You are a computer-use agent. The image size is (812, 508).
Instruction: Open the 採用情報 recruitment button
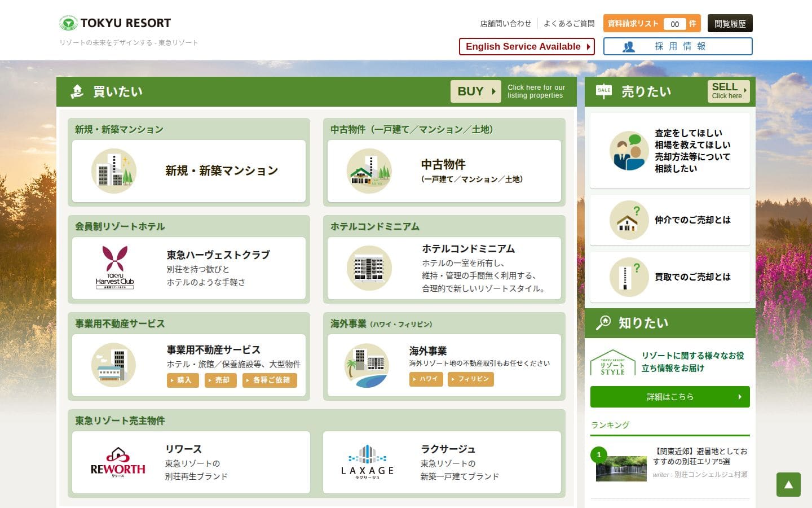pyautogui.click(x=678, y=46)
